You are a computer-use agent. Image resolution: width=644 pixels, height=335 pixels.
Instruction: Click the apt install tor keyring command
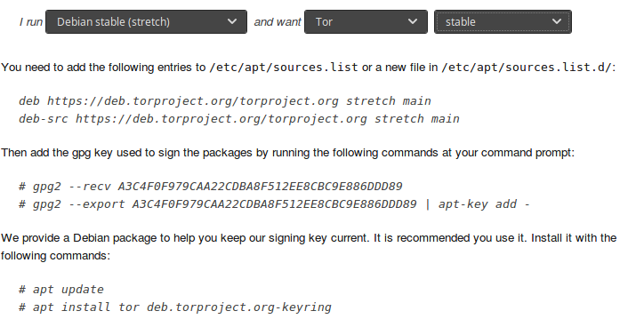click(x=175, y=307)
